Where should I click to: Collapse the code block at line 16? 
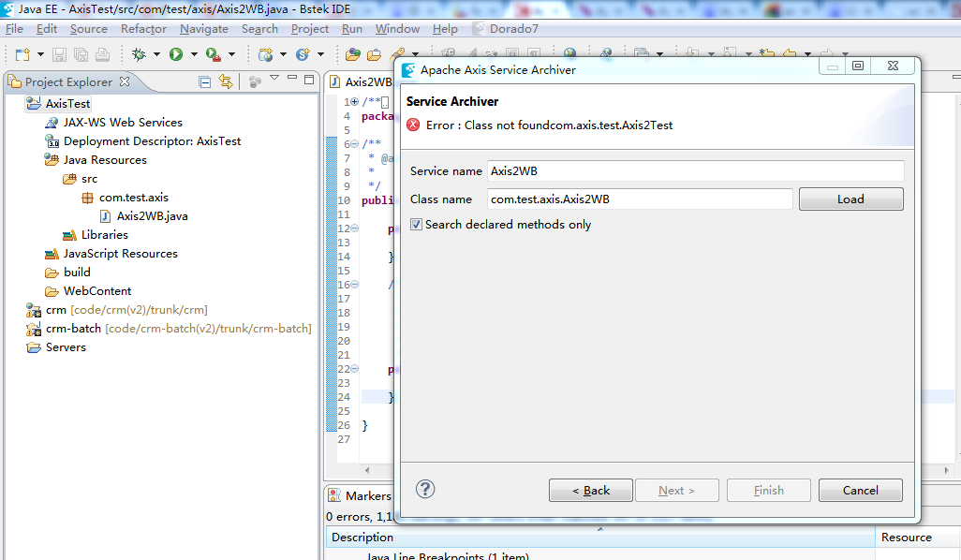pyautogui.click(x=354, y=285)
